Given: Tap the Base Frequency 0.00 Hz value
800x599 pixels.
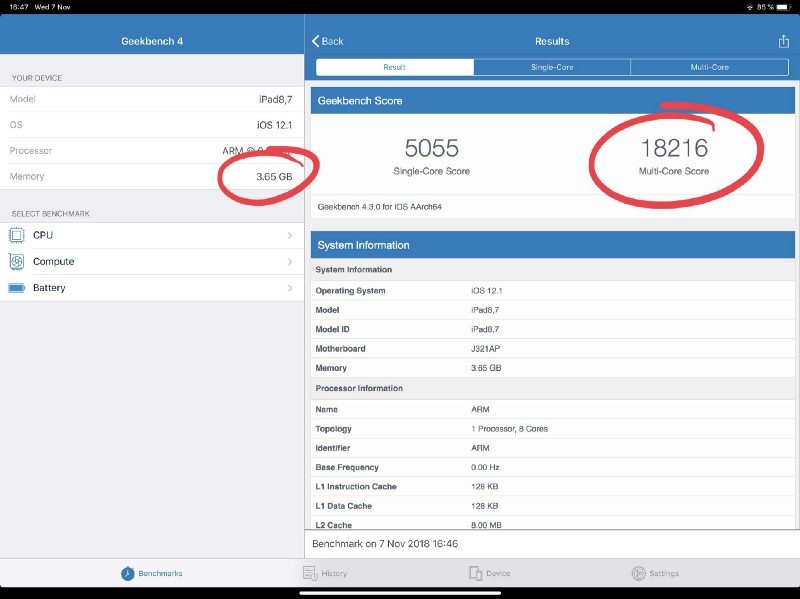Looking at the screenshot, I should (485, 467).
